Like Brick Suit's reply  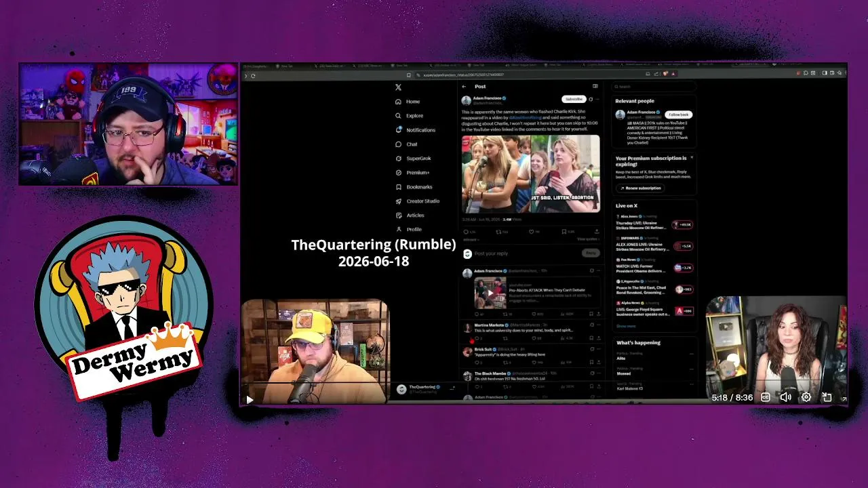pos(534,362)
